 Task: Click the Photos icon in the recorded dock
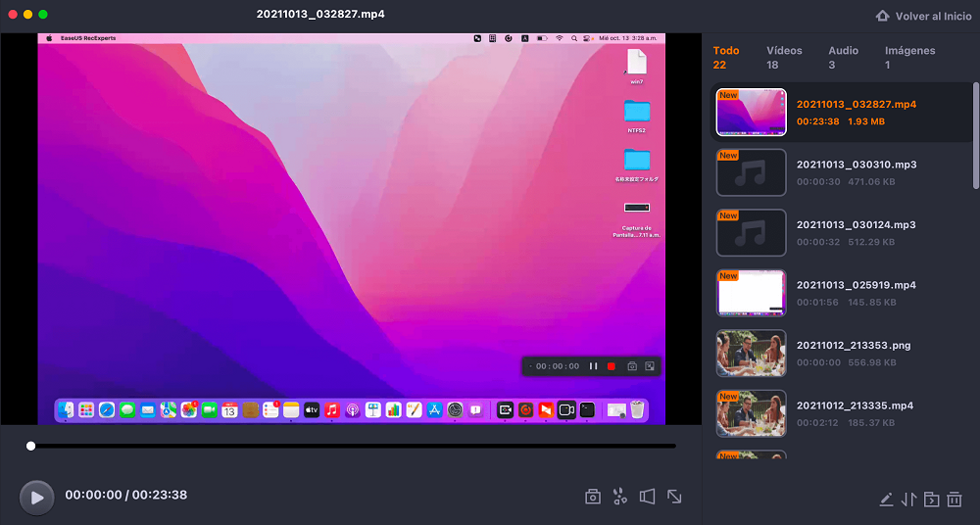(189, 410)
